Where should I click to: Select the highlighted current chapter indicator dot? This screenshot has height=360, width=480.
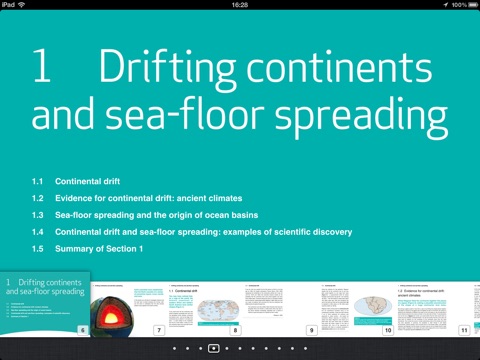[x=214, y=348]
